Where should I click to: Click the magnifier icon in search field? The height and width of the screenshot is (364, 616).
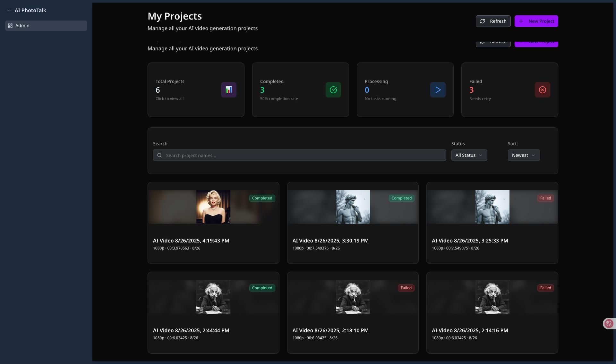pyautogui.click(x=159, y=156)
